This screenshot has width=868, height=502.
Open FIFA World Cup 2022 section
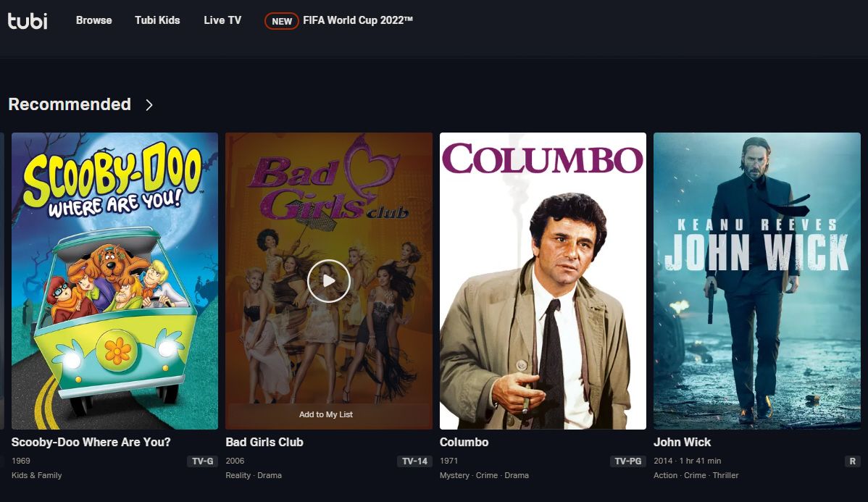[358, 20]
